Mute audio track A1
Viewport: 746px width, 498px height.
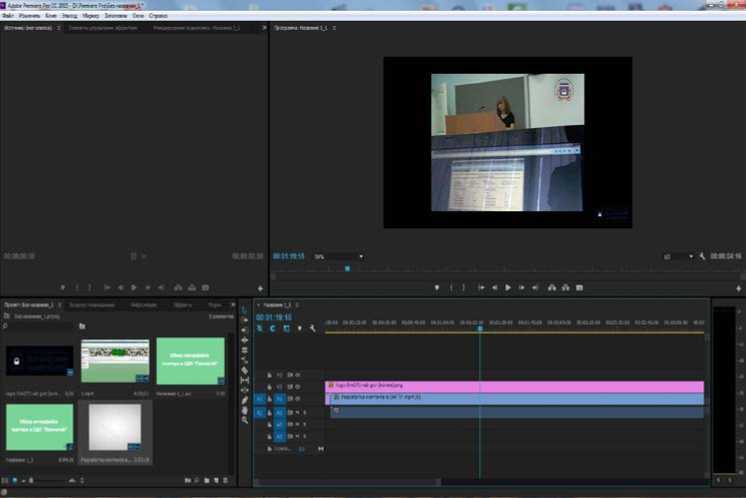coord(298,412)
